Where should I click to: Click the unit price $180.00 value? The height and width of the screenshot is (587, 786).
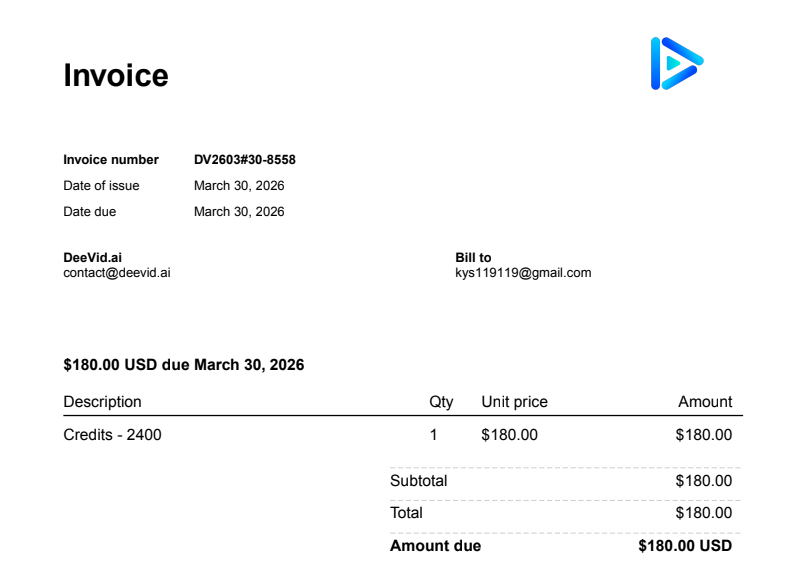tap(509, 435)
